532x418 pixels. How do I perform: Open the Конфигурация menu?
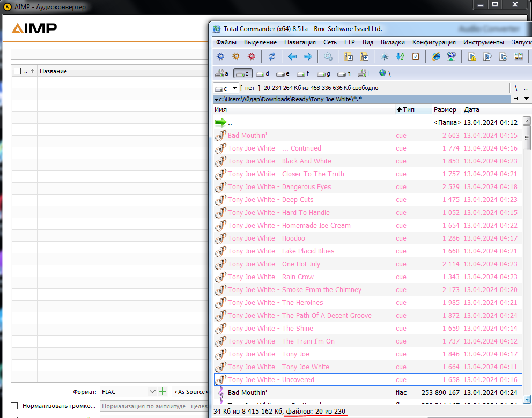(434, 42)
